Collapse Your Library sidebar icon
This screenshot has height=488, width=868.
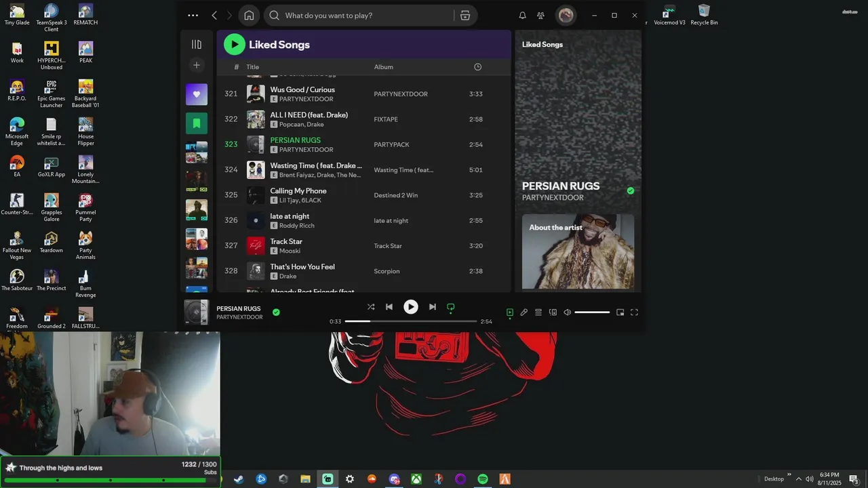(x=197, y=44)
